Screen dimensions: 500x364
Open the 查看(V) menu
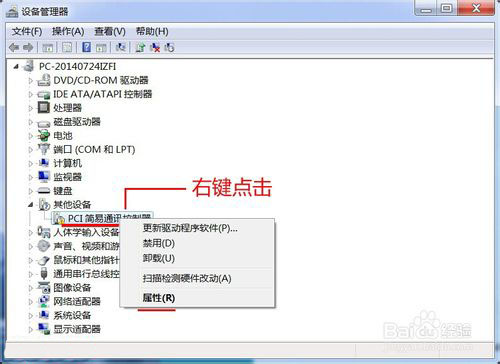110,32
